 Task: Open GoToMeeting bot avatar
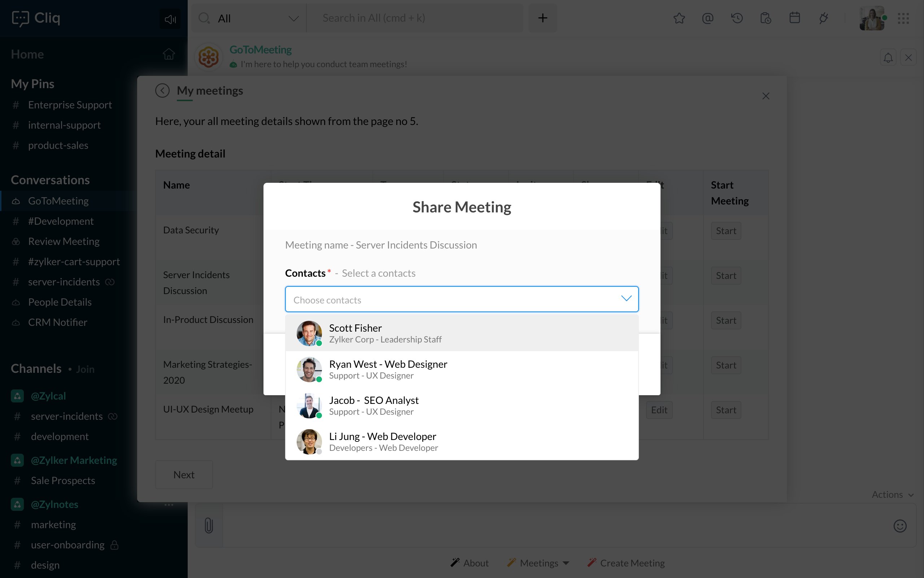coord(208,57)
